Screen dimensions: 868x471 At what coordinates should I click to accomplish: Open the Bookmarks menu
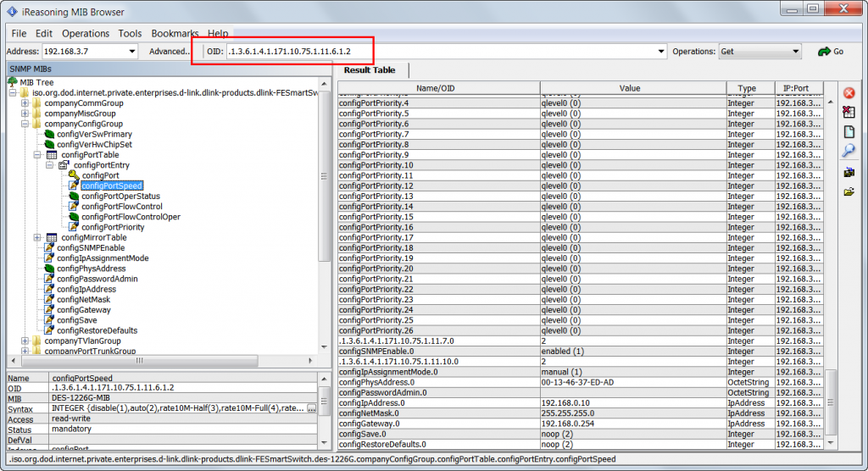click(175, 33)
